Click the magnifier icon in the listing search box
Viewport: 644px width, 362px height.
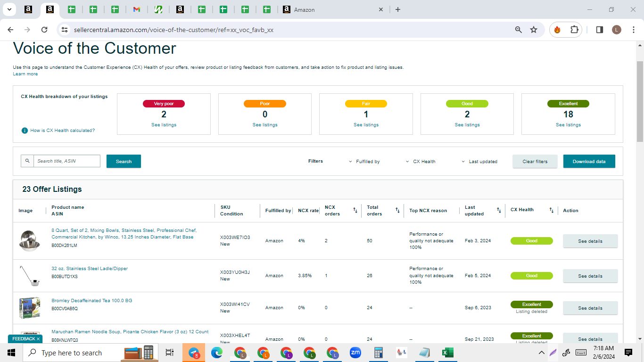[27, 161]
